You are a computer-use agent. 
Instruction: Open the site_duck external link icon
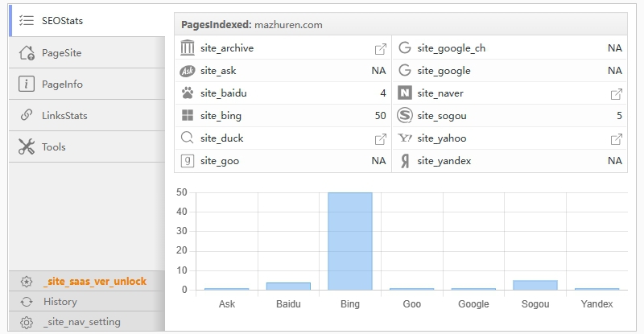point(380,139)
